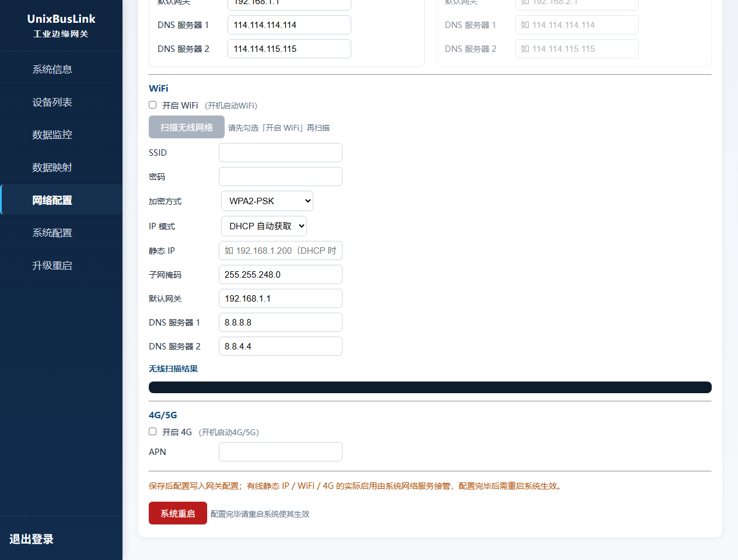Image resolution: width=738 pixels, height=560 pixels.
Task: Click the 扫描无线网络 button
Action: pyautogui.click(x=187, y=127)
